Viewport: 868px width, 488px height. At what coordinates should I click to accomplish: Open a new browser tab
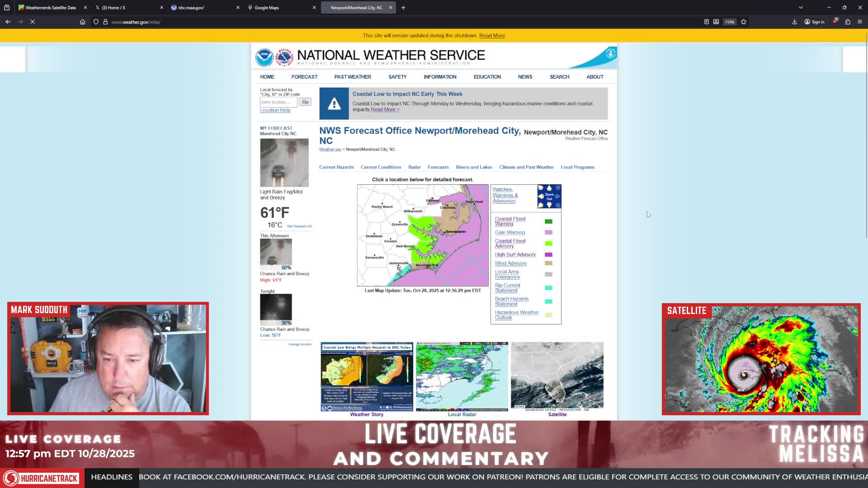pyautogui.click(x=403, y=8)
